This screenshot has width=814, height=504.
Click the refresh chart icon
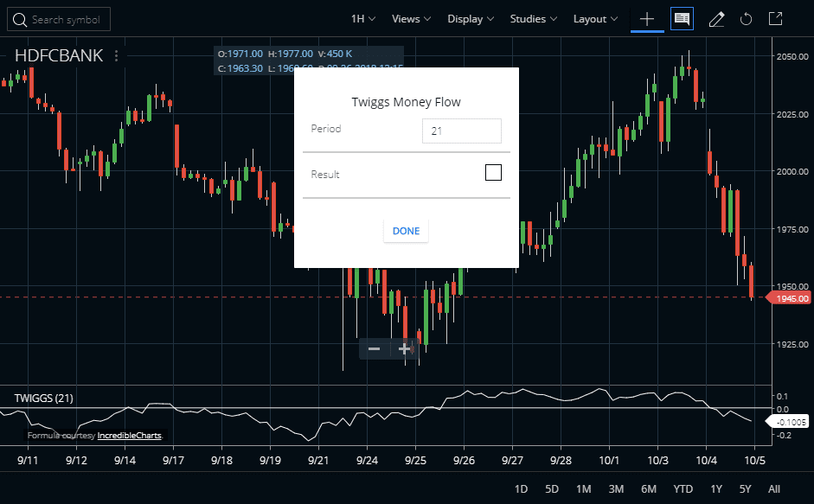(746, 19)
